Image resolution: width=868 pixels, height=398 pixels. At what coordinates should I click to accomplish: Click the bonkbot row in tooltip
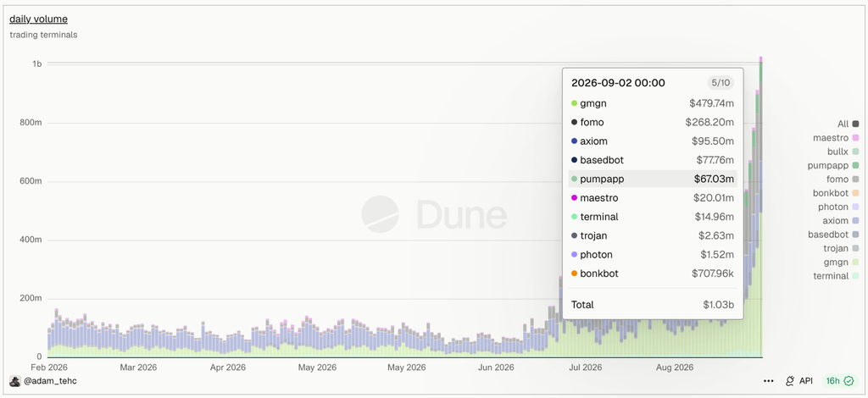click(653, 274)
